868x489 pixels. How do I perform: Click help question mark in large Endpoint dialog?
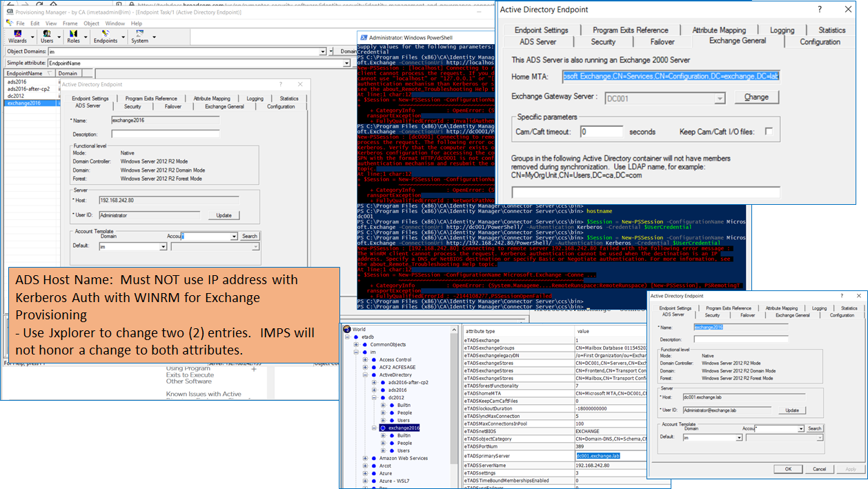click(820, 10)
